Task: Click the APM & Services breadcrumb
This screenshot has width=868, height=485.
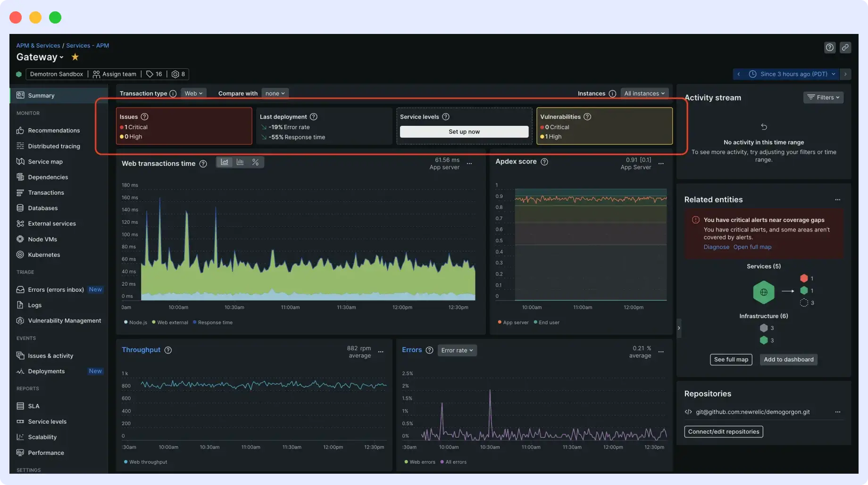Action: coord(38,46)
